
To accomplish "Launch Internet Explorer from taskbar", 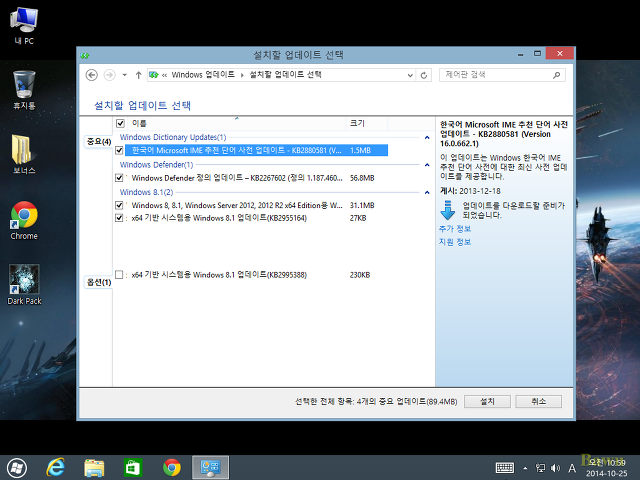I will pyautogui.click(x=56, y=468).
